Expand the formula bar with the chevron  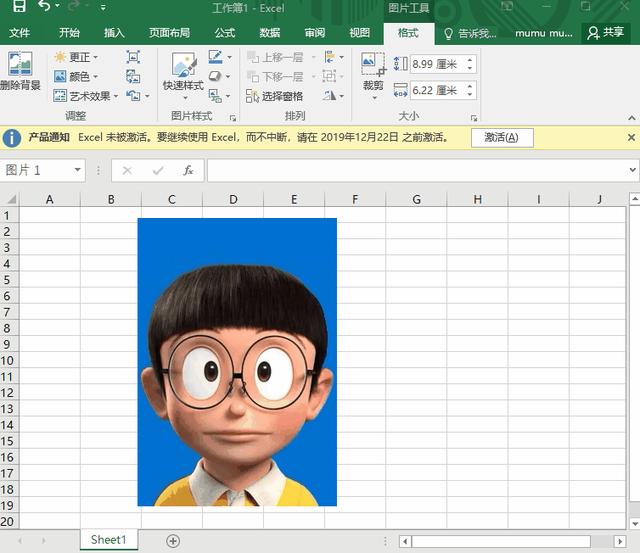(x=632, y=170)
